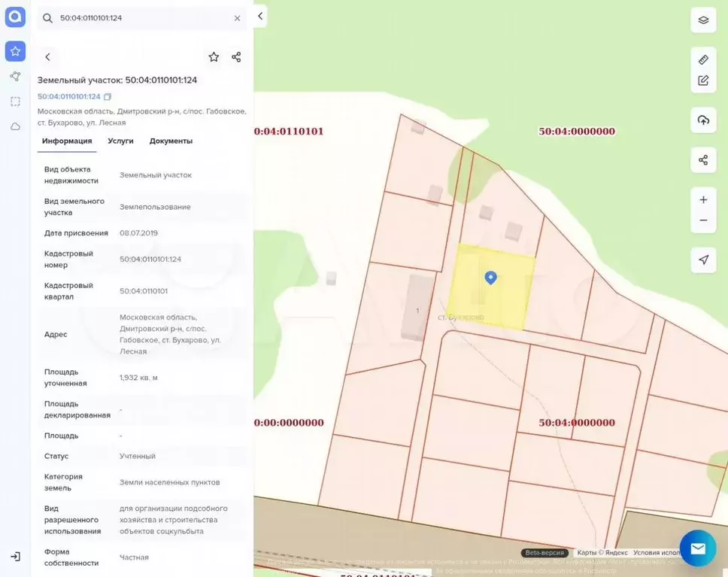
Task: Open favorites in the sidebar
Action: point(15,51)
